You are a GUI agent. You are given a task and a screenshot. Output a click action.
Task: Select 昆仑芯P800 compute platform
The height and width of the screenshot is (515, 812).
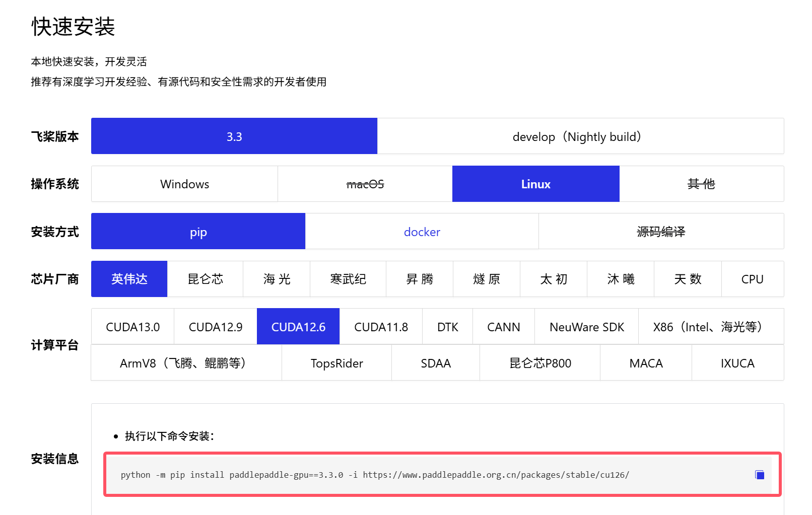(x=540, y=362)
